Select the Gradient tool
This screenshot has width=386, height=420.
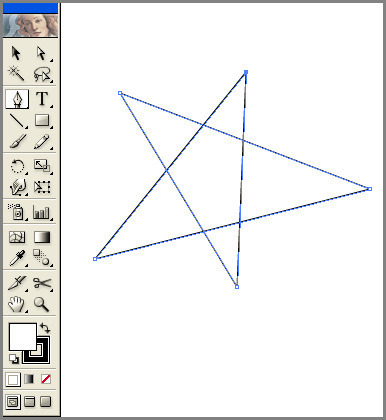42,237
